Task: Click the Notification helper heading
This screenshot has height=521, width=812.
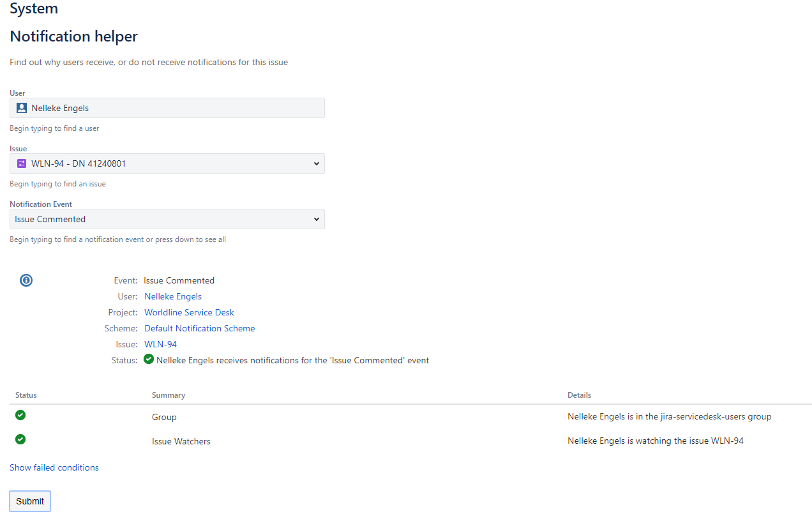Action: click(x=74, y=36)
